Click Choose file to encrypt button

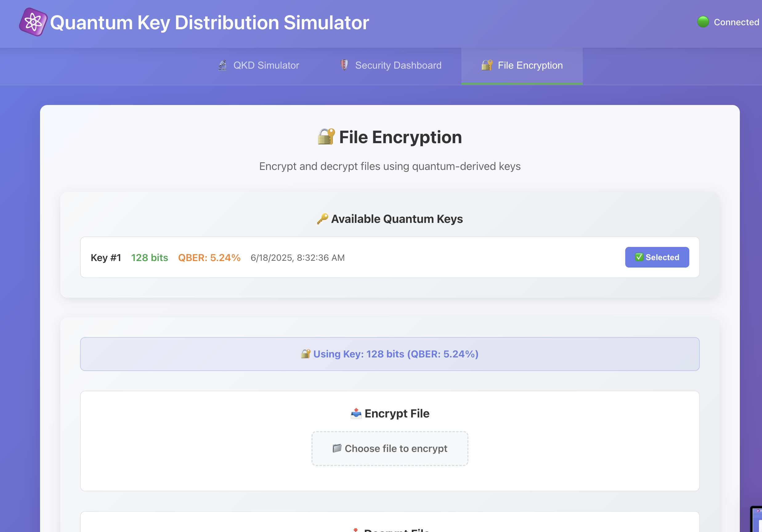[x=390, y=449]
